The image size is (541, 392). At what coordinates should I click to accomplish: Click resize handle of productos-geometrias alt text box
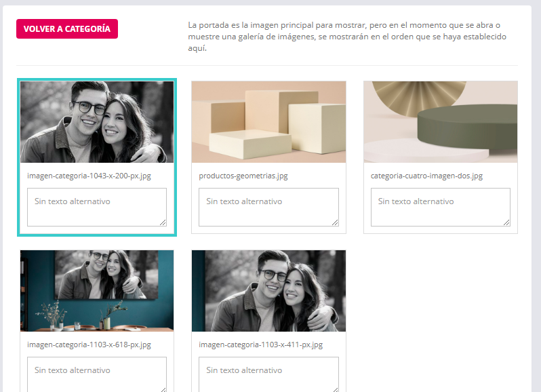pos(335,222)
